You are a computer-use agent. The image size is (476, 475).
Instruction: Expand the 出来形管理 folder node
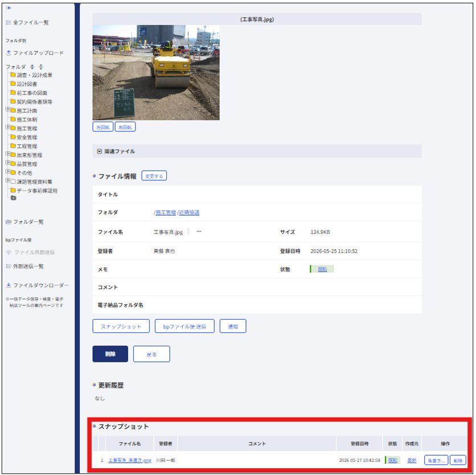(x=7, y=154)
